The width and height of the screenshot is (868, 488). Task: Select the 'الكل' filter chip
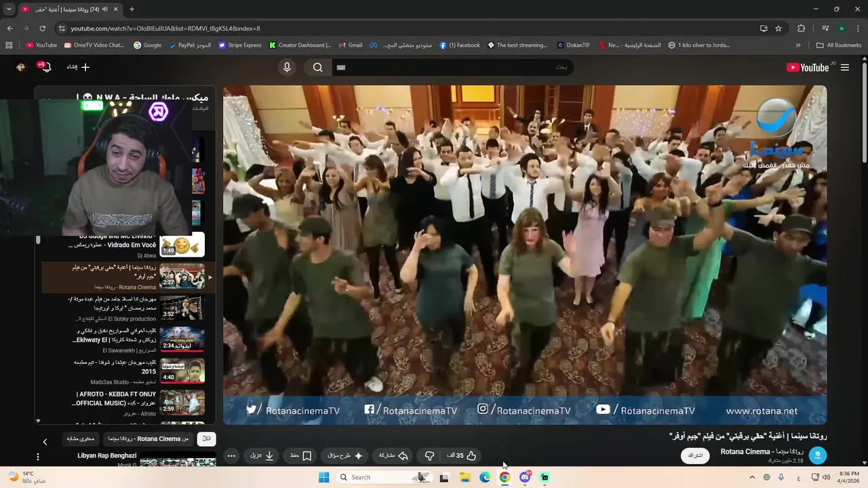click(x=207, y=439)
